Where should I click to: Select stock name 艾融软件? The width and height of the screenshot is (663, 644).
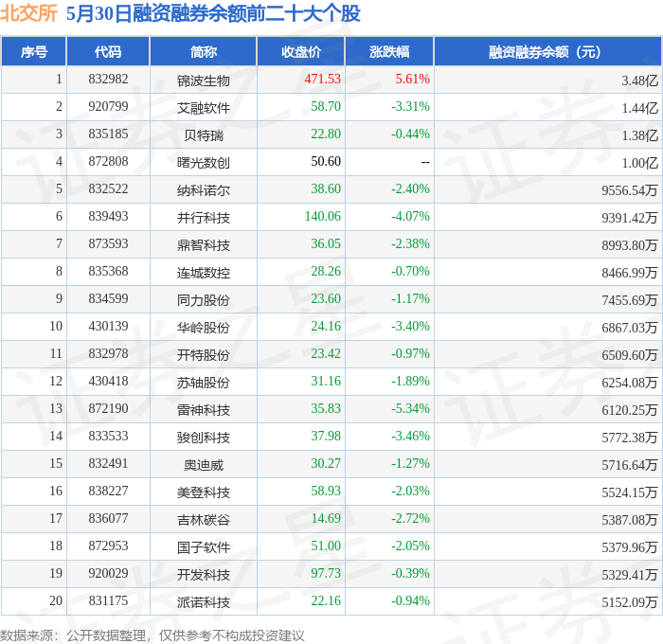(204, 108)
